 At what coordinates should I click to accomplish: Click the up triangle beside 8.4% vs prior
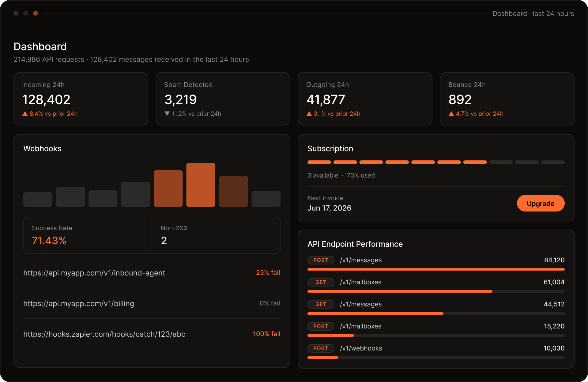click(25, 114)
